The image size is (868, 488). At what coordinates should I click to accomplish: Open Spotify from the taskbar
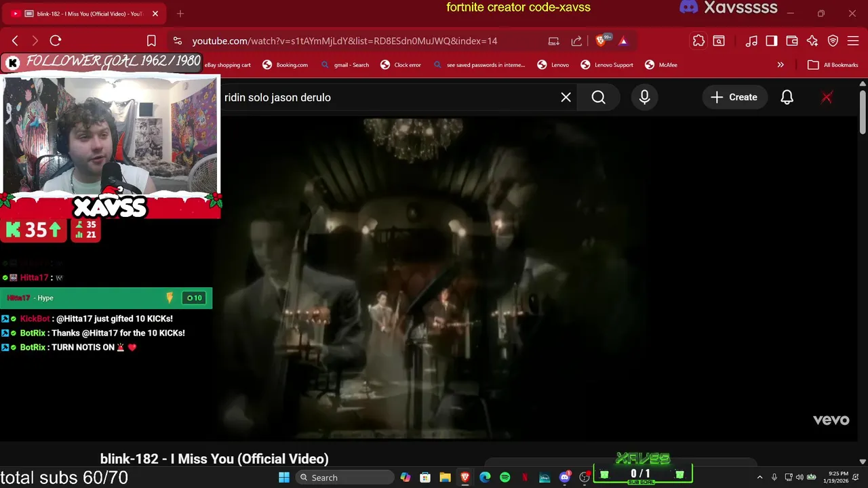coord(505,477)
